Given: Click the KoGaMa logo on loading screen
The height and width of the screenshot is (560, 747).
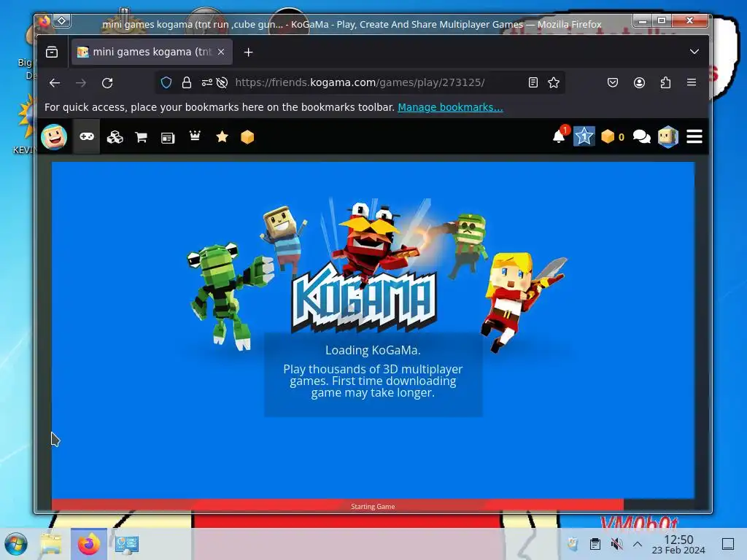Looking at the screenshot, I should pos(365,299).
